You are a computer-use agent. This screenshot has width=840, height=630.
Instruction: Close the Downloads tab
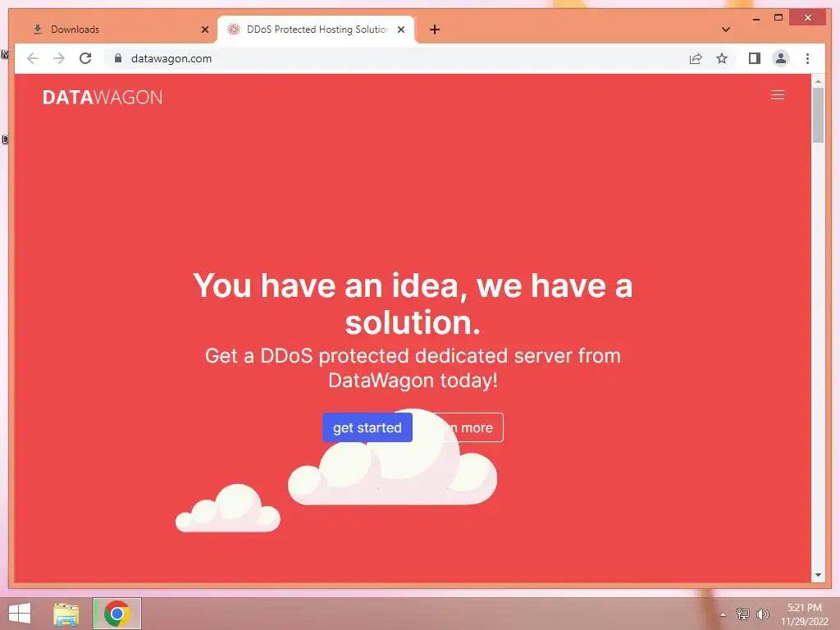click(204, 30)
